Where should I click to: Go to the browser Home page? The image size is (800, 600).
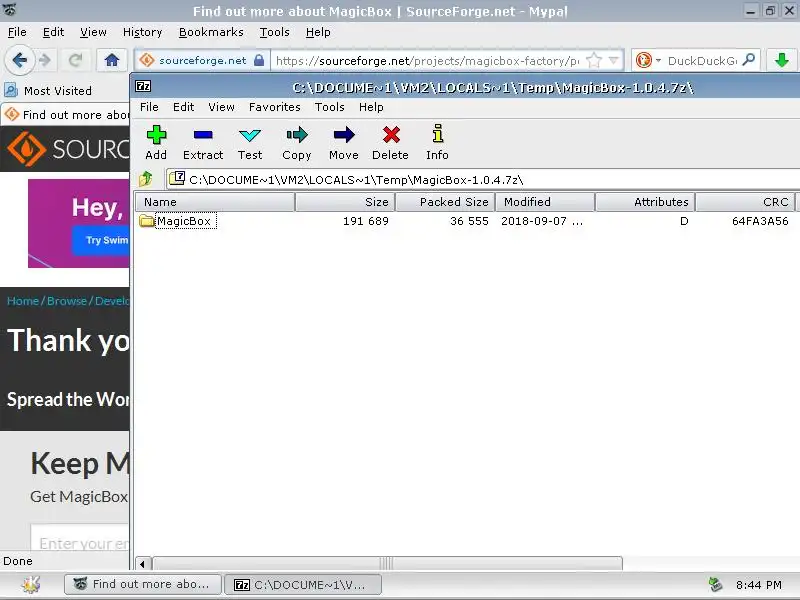[x=112, y=61]
